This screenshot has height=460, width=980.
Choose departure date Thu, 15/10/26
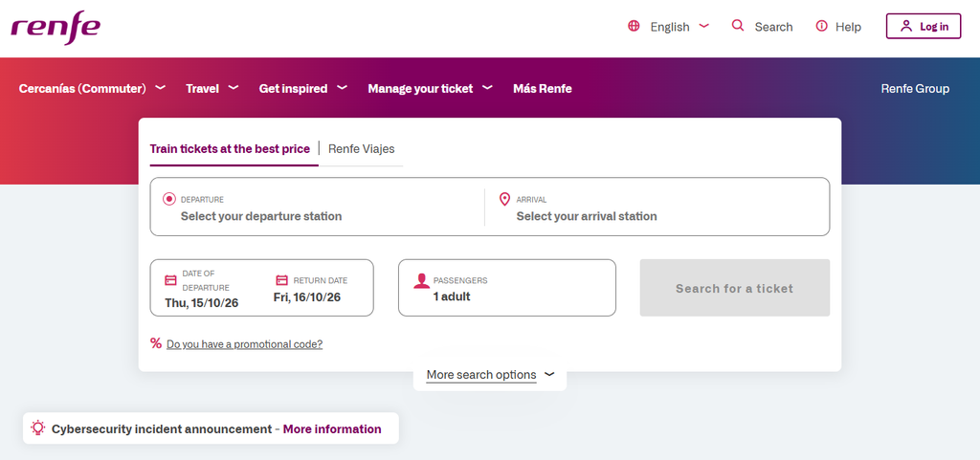(x=201, y=303)
